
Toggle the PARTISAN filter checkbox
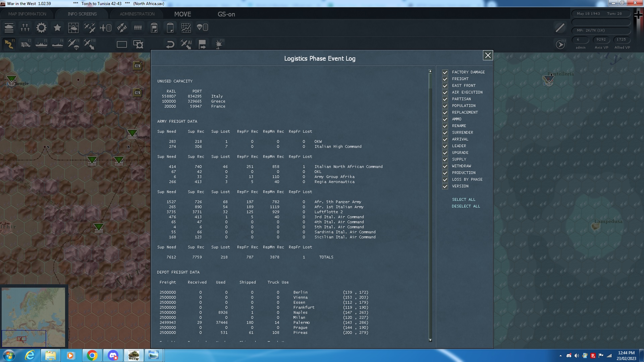pos(445,99)
